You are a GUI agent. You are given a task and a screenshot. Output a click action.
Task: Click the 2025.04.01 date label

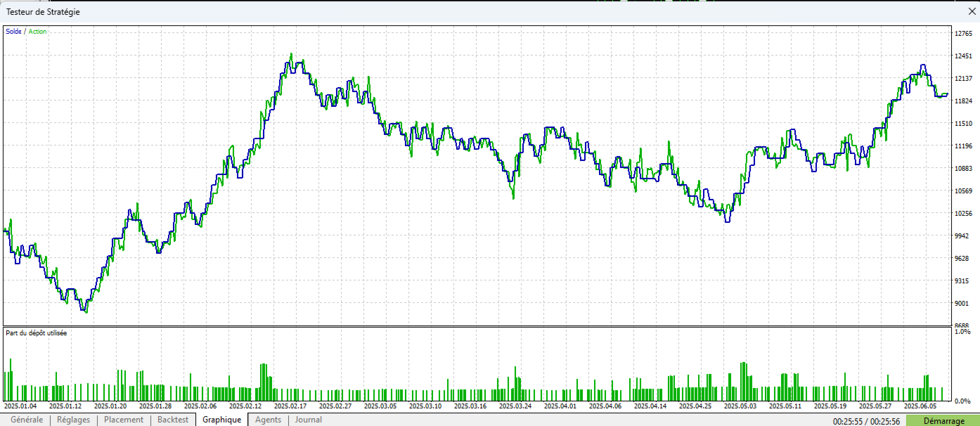tap(560, 406)
